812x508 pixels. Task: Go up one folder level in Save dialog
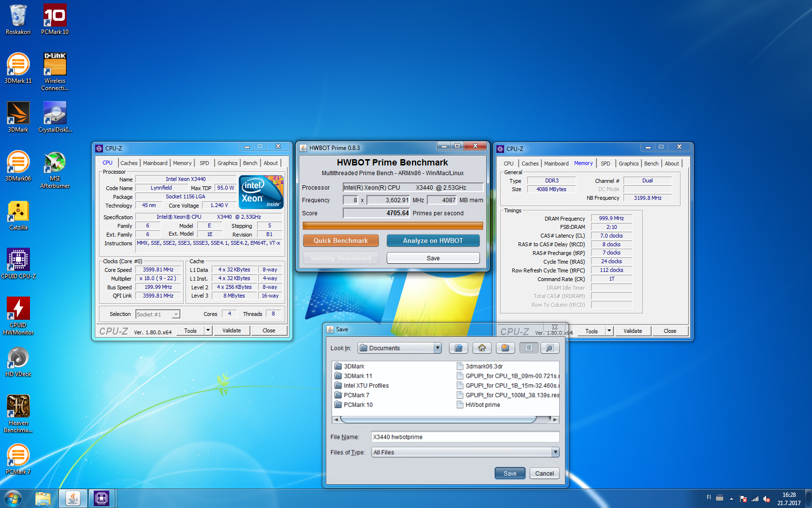(x=459, y=348)
